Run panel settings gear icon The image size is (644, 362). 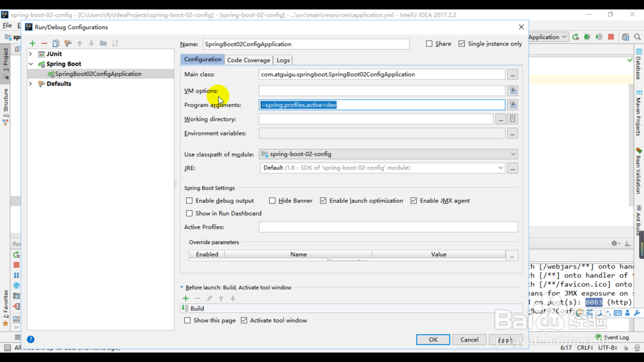[x=614, y=243]
